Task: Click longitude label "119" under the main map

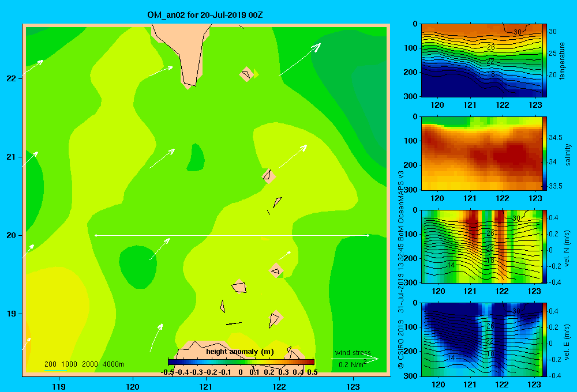Action: tap(59, 386)
